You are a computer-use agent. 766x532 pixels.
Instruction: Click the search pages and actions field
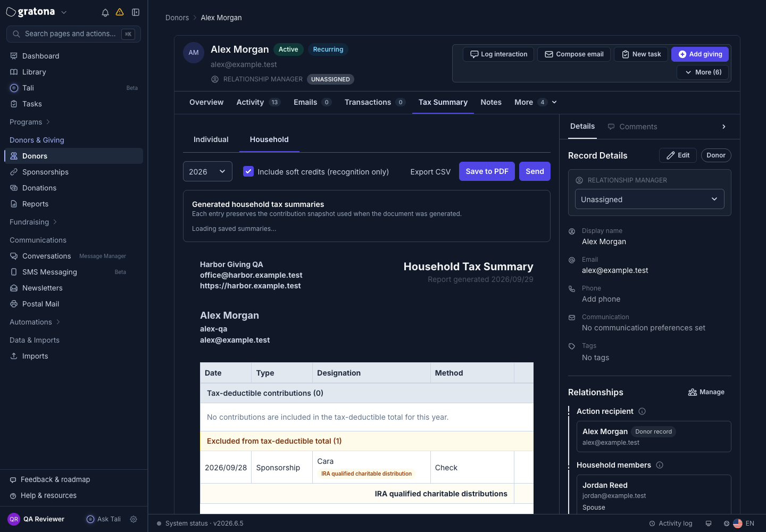click(x=73, y=34)
